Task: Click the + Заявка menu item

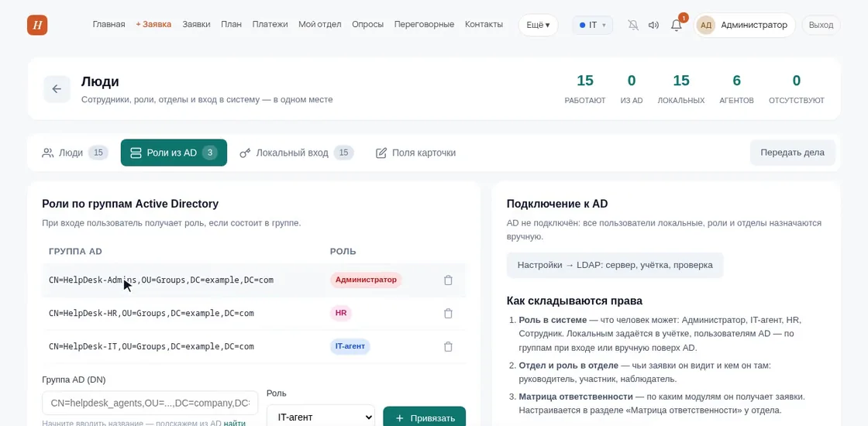Action: tap(153, 24)
